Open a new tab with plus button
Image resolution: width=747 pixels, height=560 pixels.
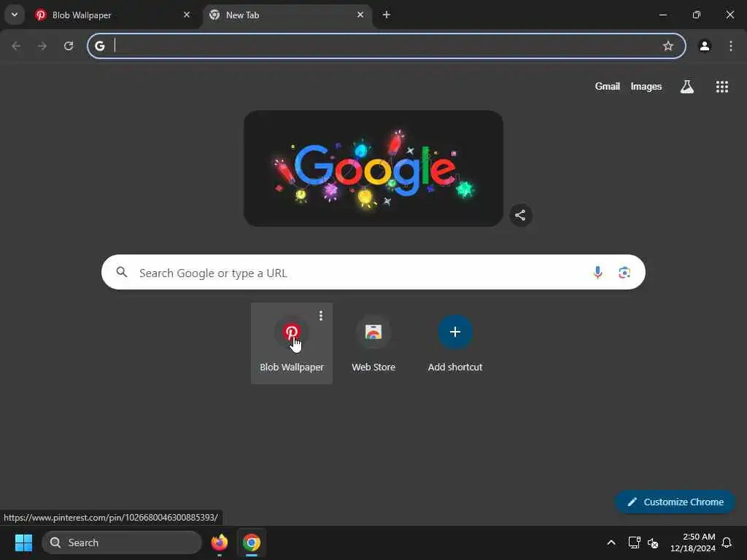[387, 15]
